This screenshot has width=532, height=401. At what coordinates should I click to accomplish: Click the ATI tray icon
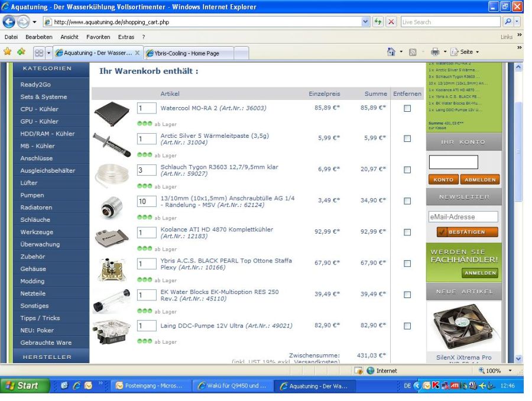[x=455, y=386]
